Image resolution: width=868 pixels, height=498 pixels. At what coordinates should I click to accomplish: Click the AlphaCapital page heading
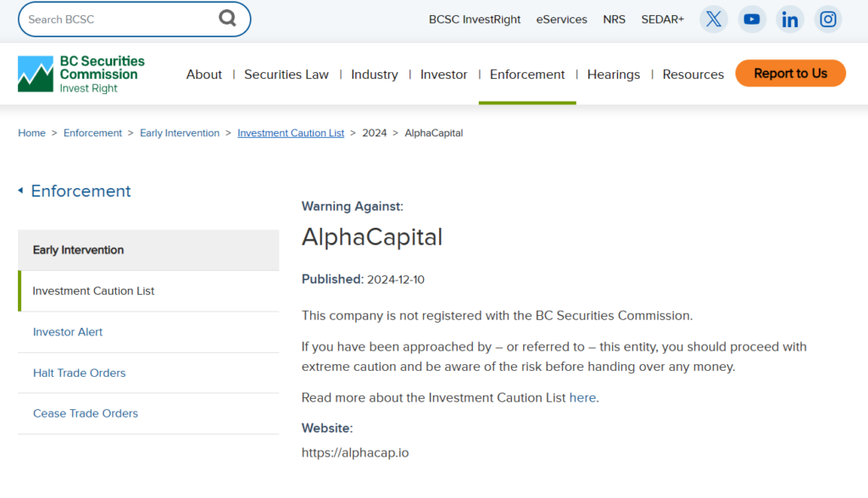(371, 237)
